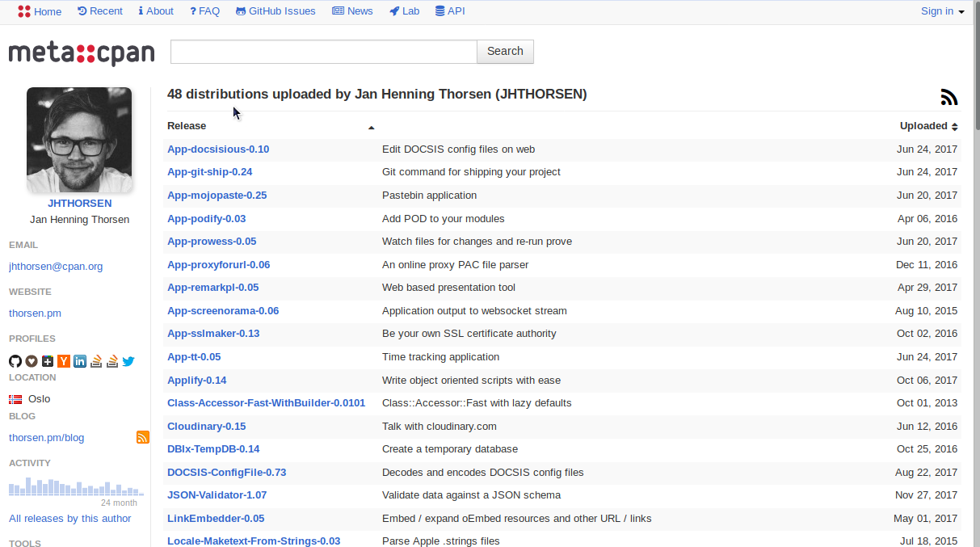Screen dimensions: 980x547
Task: Open the thorsen.pm/blog link
Action: 46,438
